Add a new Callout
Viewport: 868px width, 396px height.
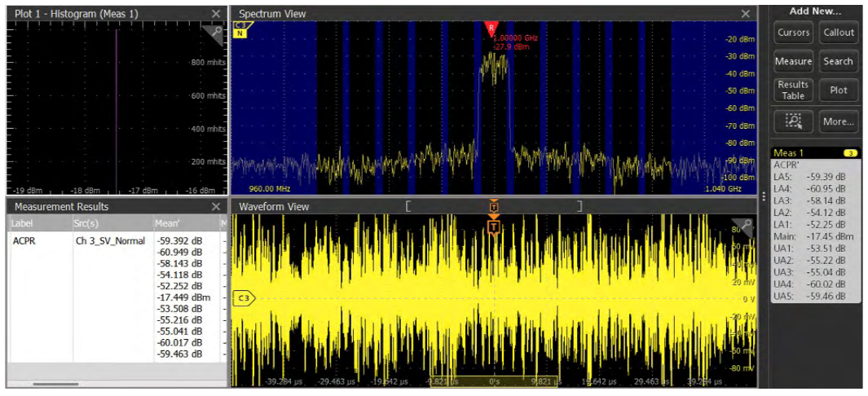point(838,33)
